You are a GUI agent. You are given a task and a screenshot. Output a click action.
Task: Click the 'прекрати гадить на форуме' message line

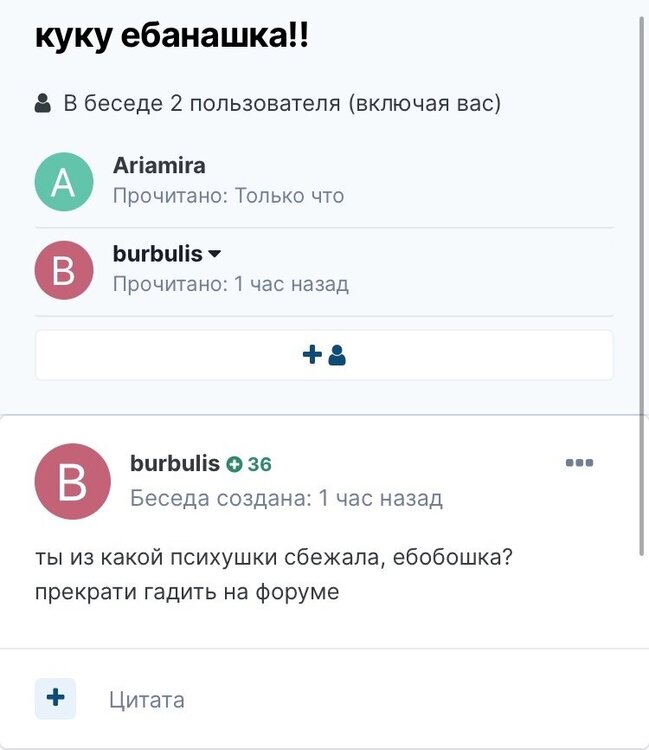click(187, 591)
